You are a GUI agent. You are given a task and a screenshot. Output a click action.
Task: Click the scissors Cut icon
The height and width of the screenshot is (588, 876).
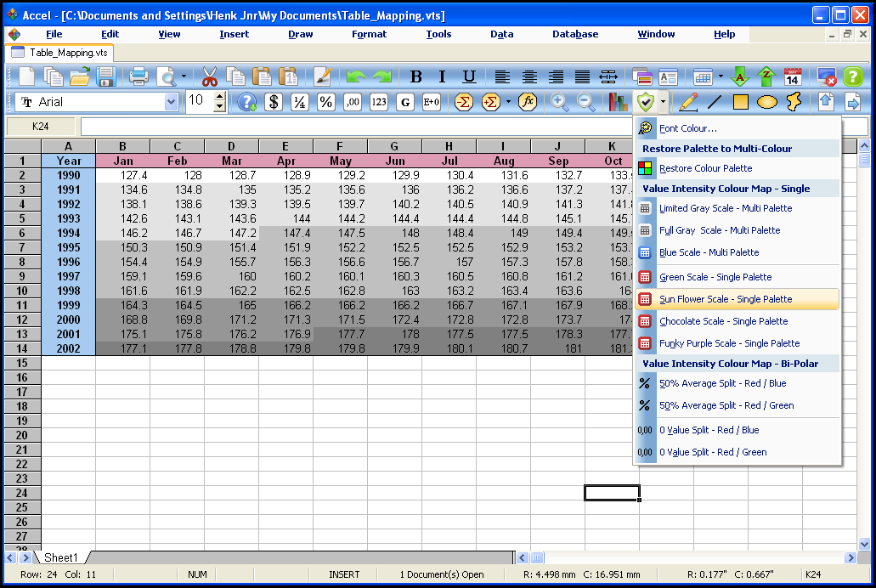pos(210,77)
